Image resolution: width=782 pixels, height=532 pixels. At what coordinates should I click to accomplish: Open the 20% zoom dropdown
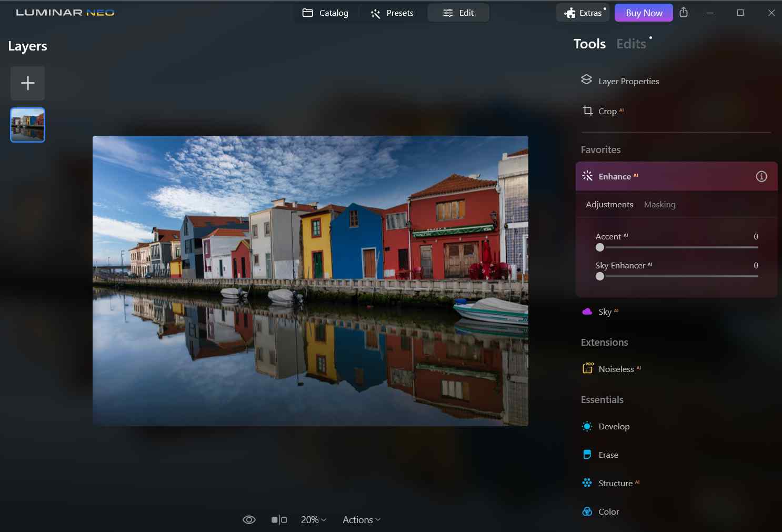click(x=314, y=520)
